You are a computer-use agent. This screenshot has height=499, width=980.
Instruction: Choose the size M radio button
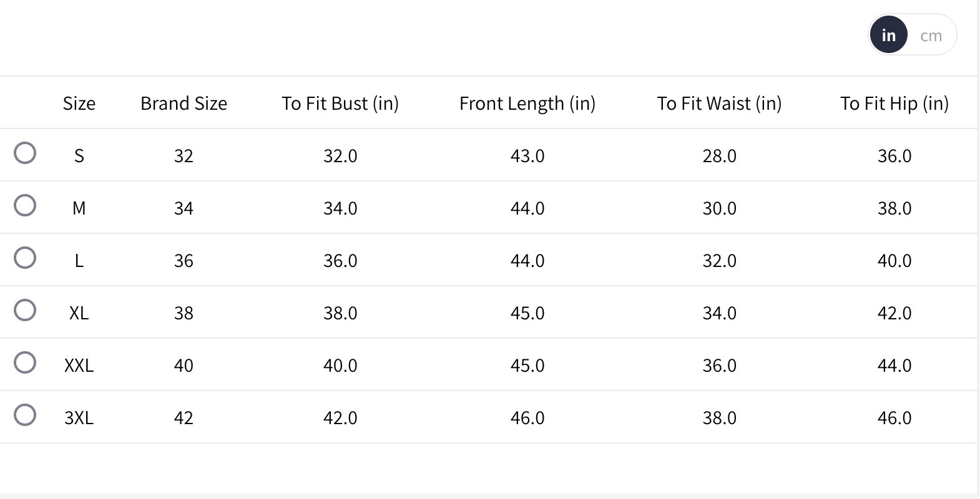pyautogui.click(x=25, y=205)
